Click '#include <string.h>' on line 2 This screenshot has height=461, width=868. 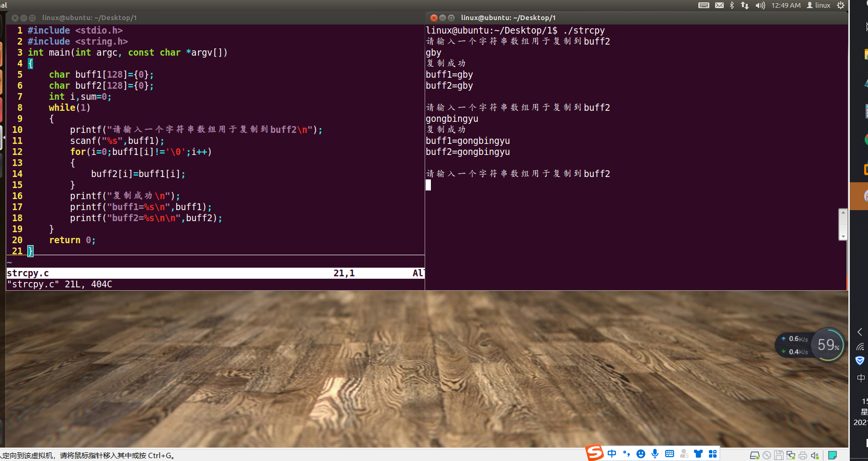[78, 41]
